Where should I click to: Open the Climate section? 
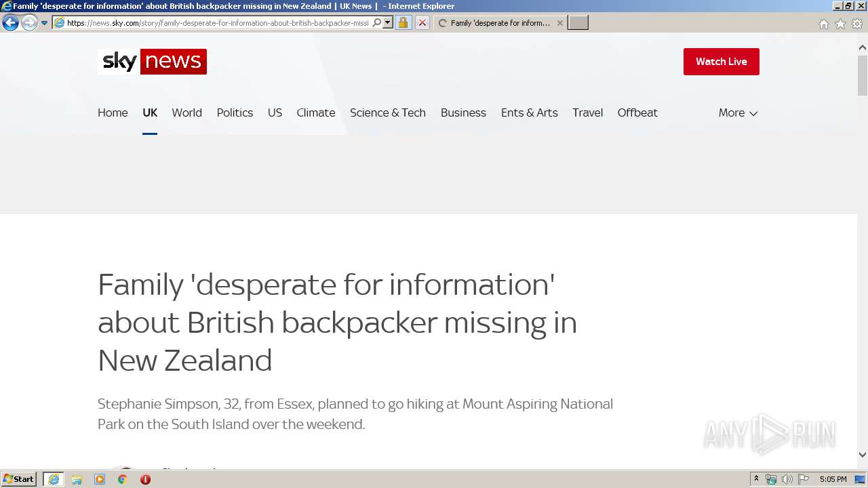tap(315, 113)
